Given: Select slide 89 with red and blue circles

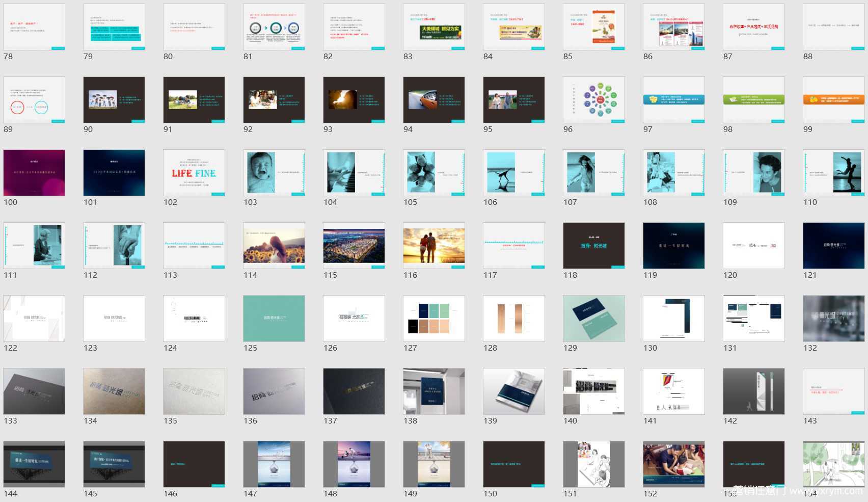Looking at the screenshot, I should pyautogui.click(x=34, y=100).
